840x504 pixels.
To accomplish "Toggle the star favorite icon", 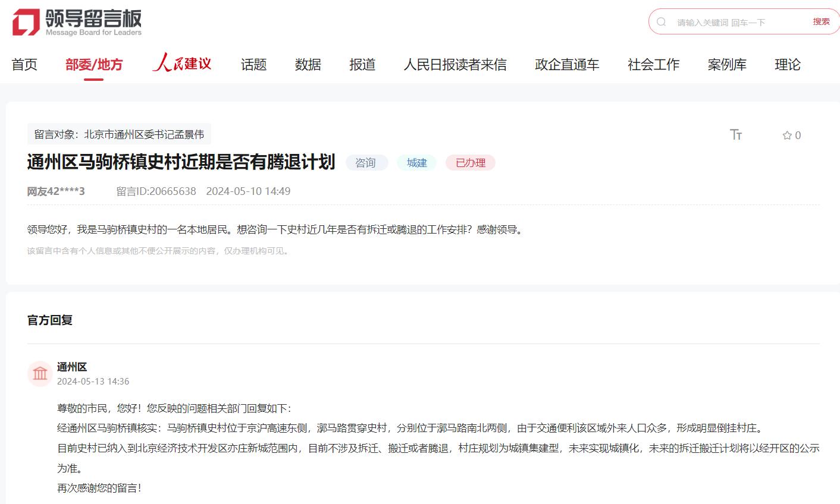I will [786, 136].
